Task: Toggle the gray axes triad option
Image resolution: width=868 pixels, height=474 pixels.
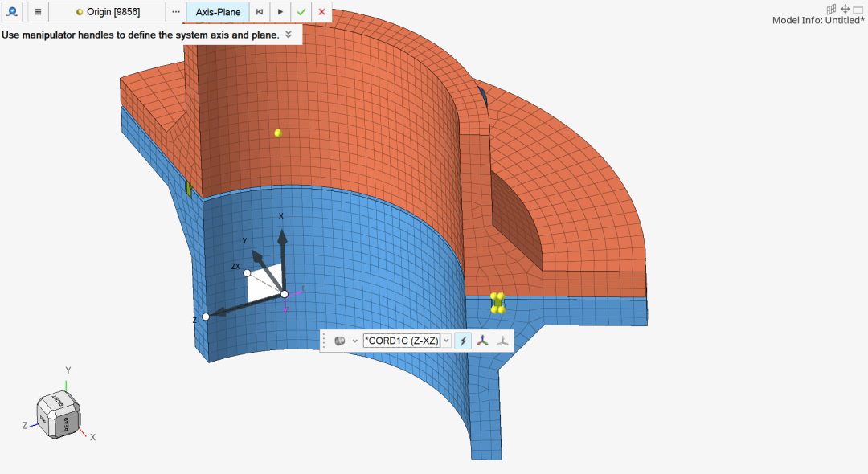Action: (x=502, y=341)
